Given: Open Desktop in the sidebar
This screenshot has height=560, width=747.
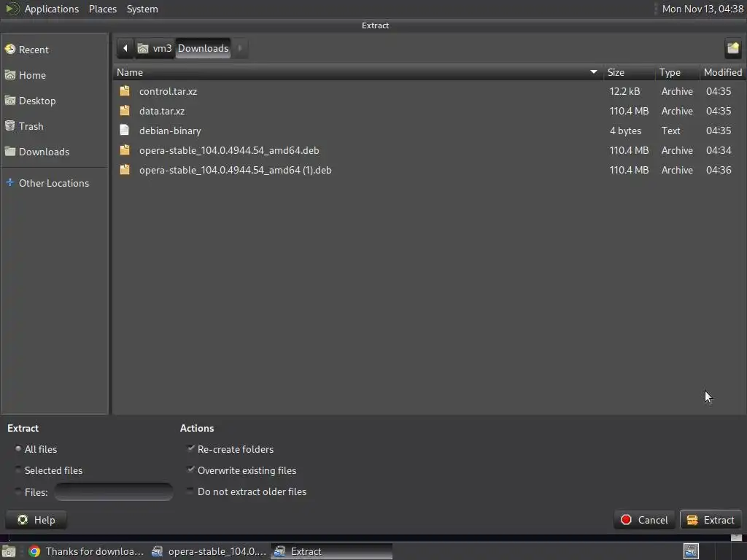Looking at the screenshot, I should coord(36,101).
